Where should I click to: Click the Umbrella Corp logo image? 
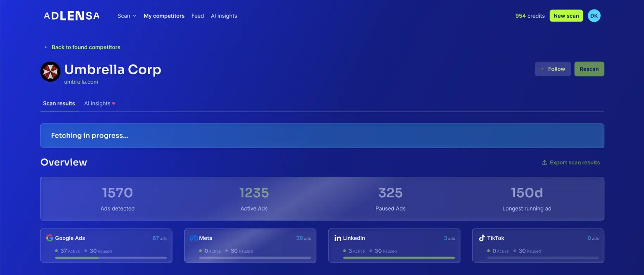[50, 72]
